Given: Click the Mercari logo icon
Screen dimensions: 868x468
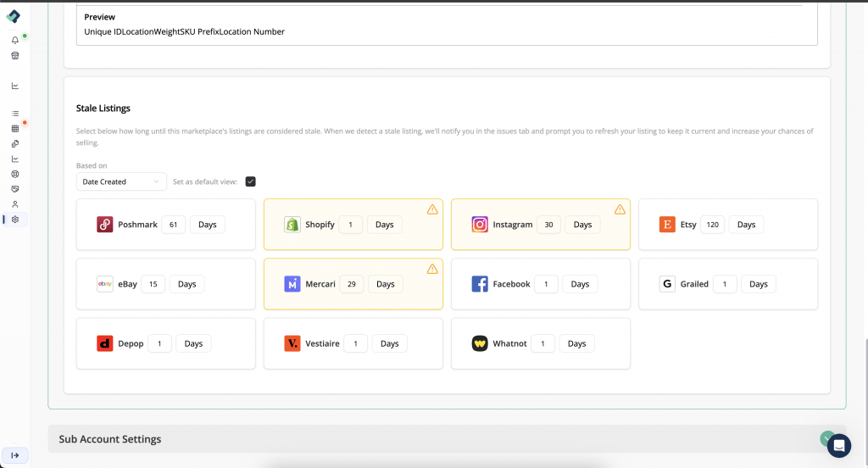Looking at the screenshot, I should tap(292, 283).
